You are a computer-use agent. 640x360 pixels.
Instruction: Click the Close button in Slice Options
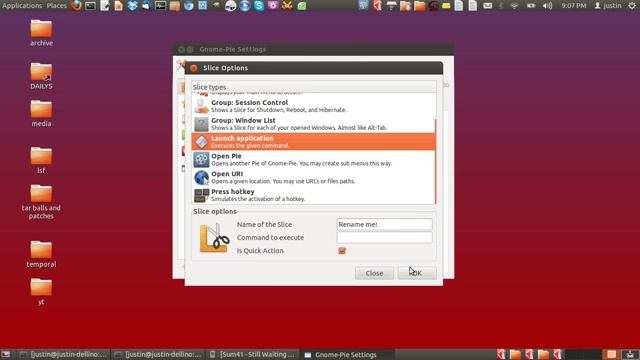[x=374, y=273]
